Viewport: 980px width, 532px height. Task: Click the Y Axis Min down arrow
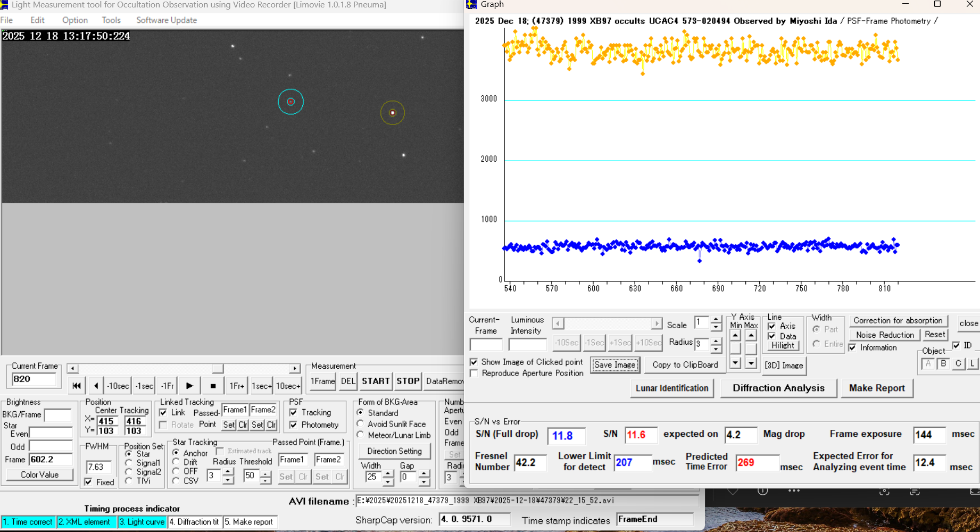coord(735,363)
